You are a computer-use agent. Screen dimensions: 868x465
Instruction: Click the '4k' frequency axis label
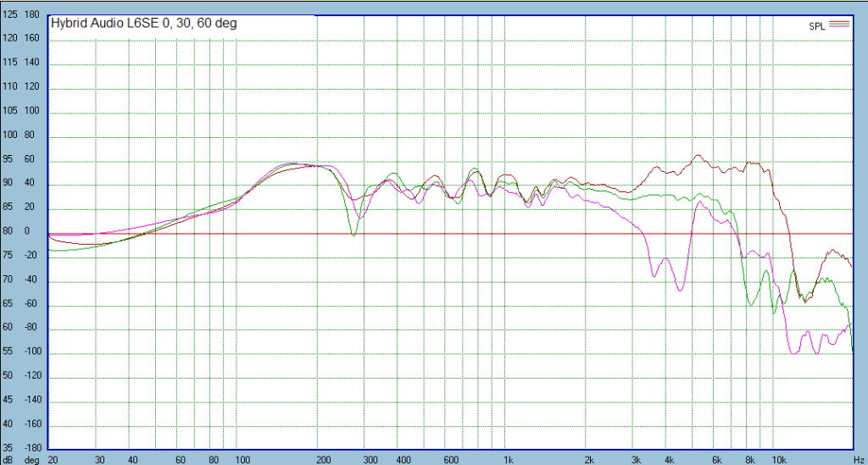click(x=670, y=460)
